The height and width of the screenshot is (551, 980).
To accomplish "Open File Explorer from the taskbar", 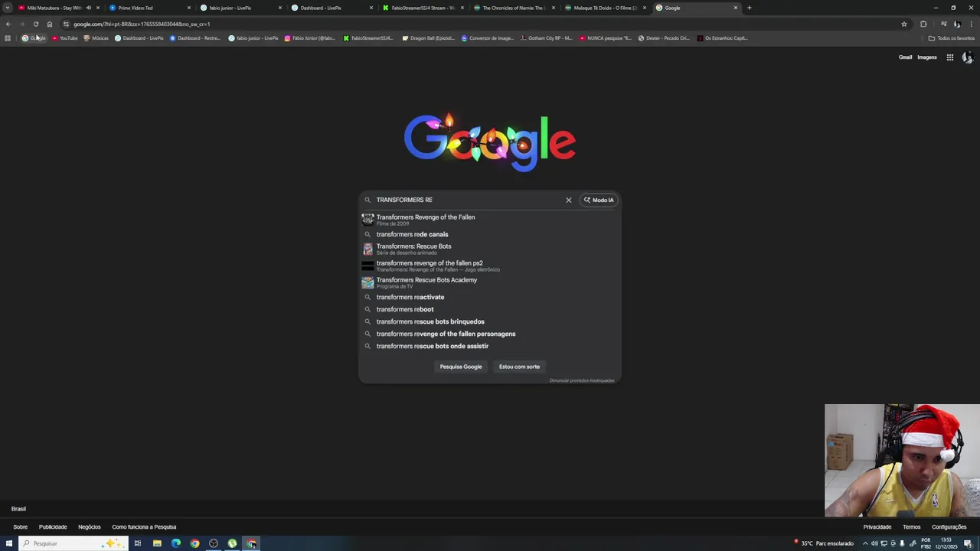I will pos(157,543).
